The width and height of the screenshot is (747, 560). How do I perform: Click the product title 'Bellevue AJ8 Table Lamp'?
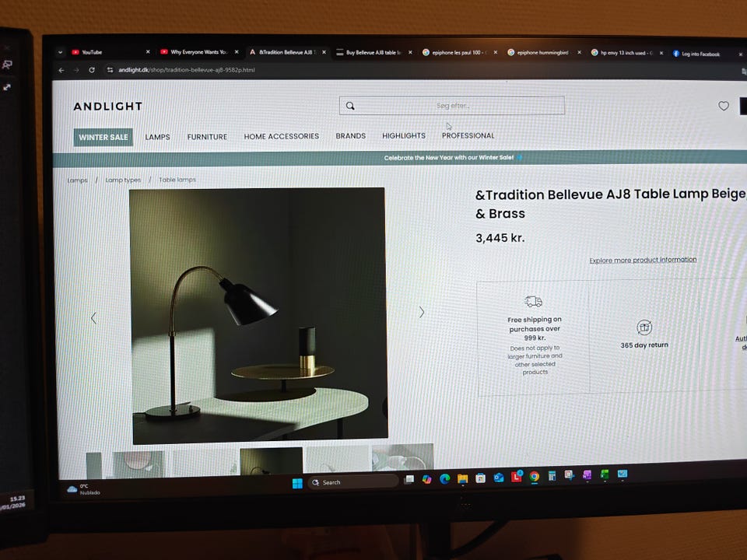point(610,204)
